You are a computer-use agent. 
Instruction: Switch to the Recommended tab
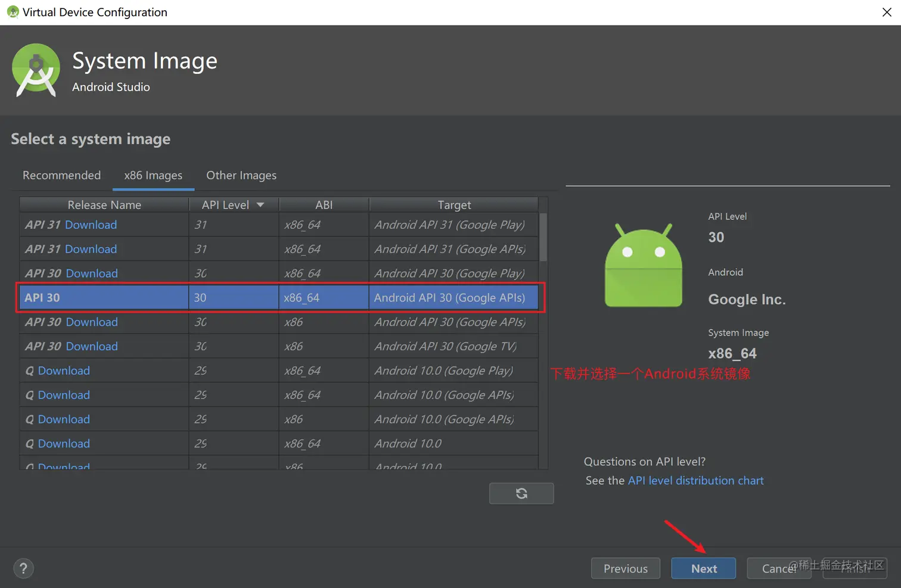61,175
